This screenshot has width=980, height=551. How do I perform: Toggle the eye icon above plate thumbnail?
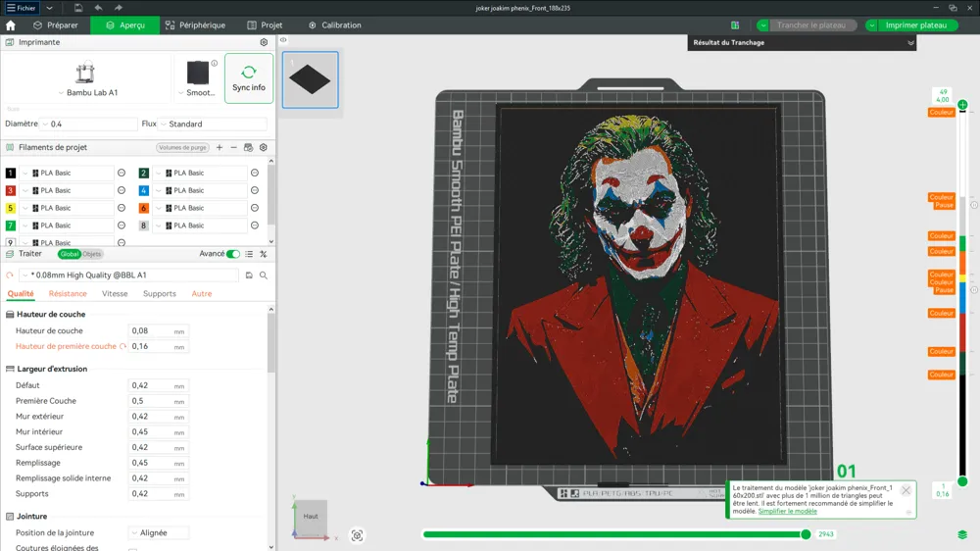[x=283, y=40]
